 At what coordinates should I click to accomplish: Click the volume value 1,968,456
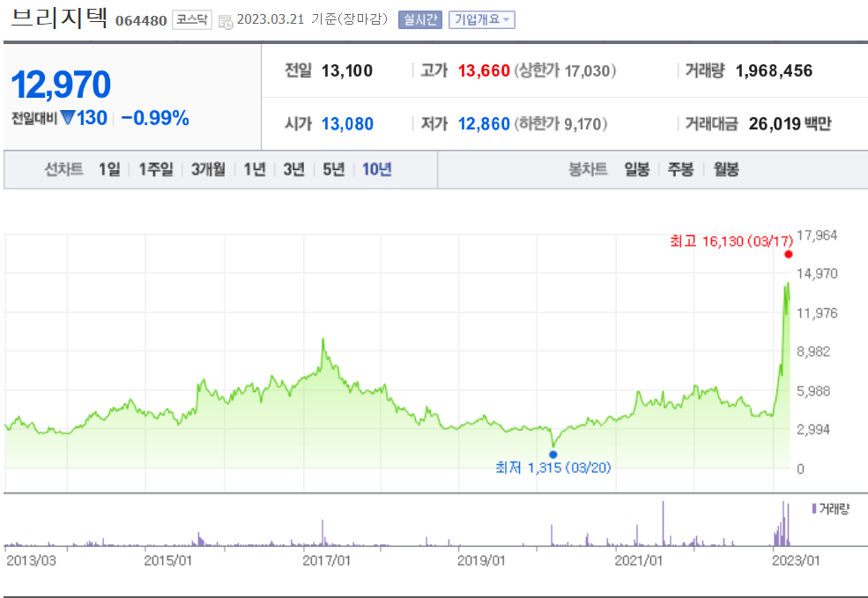coord(774,70)
